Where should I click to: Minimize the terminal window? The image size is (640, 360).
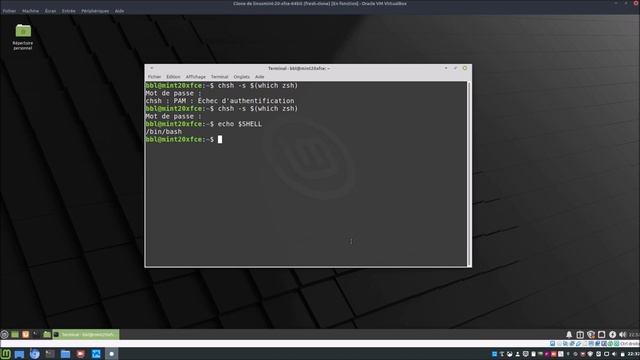(446, 68)
